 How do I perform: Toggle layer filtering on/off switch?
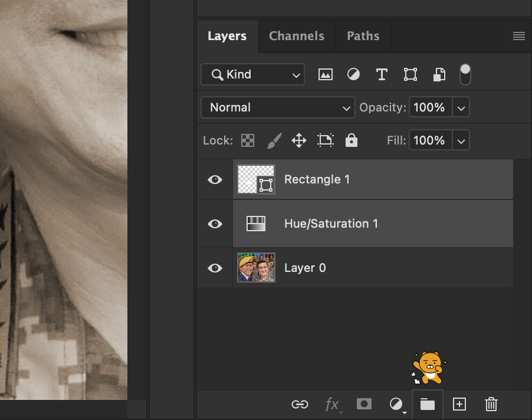pyautogui.click(x=465, y=74)
